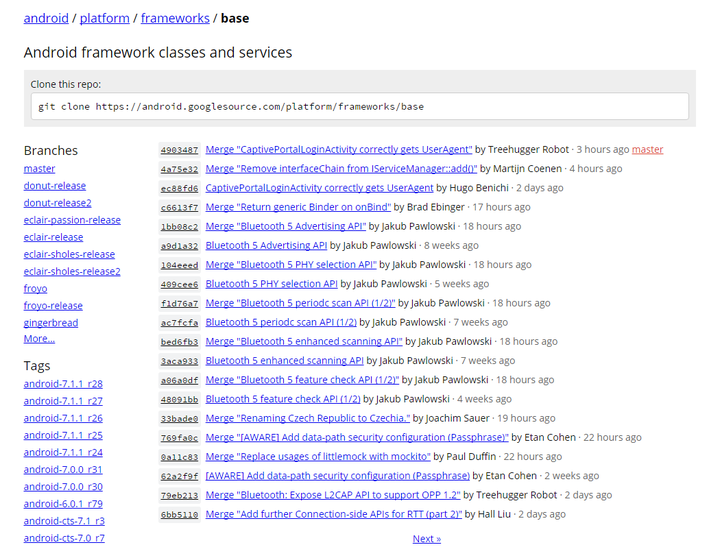
Task: Open commit hash 1bb08c2
Action: 180,227
